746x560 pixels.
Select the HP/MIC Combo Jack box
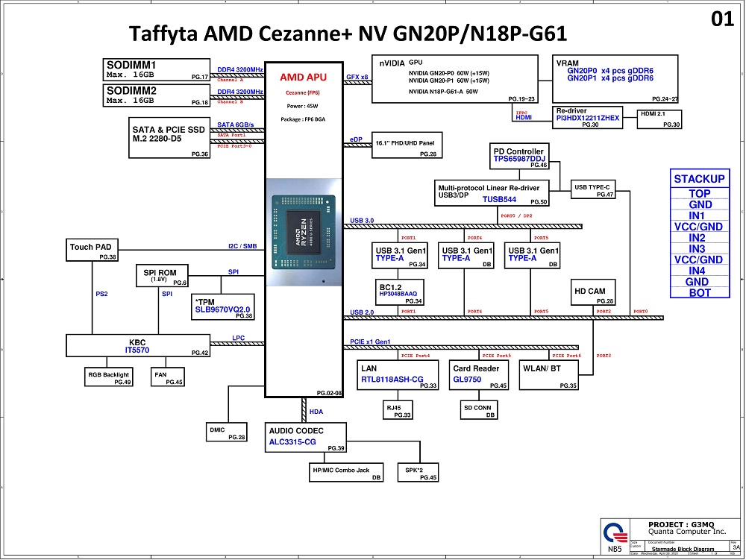pyautogui.click(x=346, y=473)
